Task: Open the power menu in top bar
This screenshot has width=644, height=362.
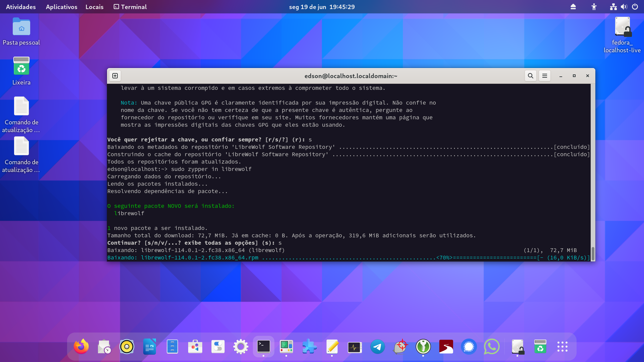Action: pos(635,7)
